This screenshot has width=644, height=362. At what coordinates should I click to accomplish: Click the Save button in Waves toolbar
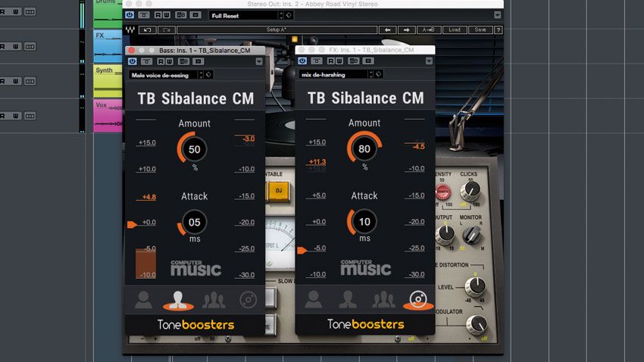point(480,30)
